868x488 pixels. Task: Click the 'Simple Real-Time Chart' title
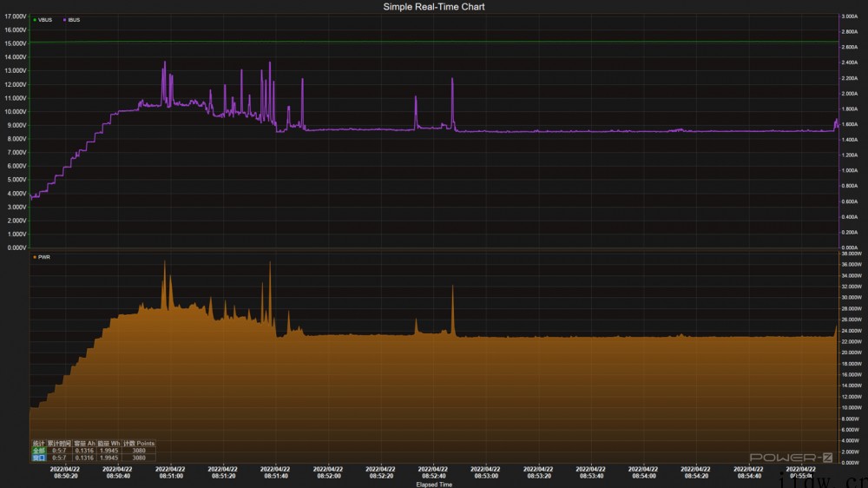pyautogui.click(x=434, y=7)
